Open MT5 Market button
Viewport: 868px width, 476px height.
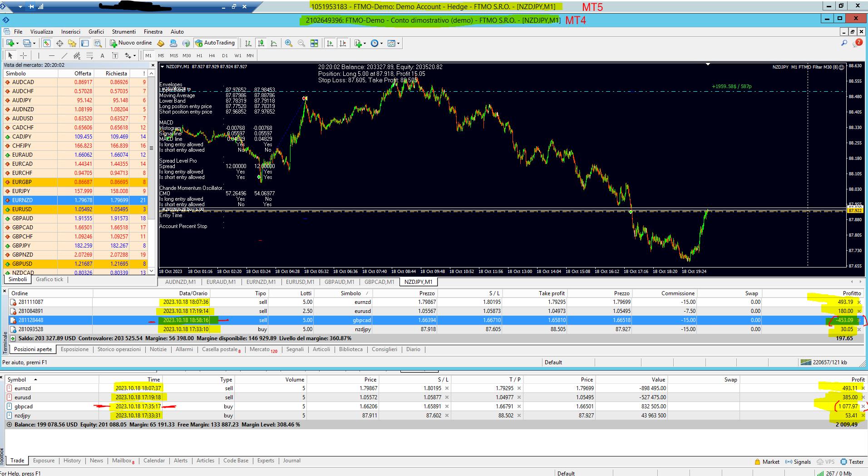(x=767, y=462)
